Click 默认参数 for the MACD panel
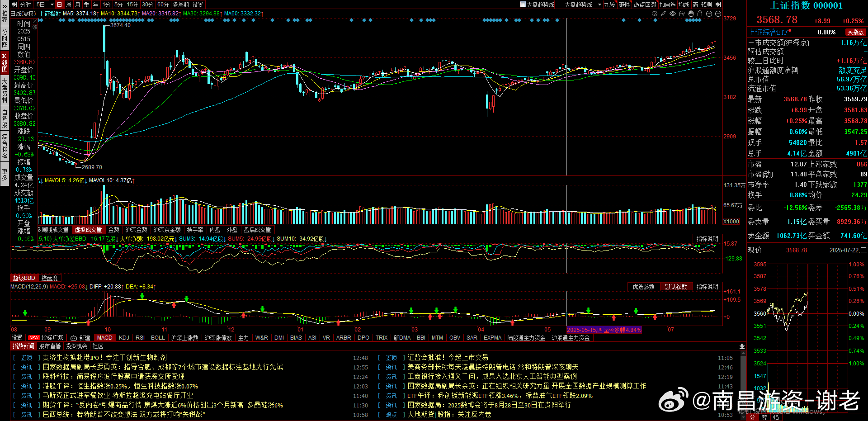The width and height of the screenshot is (868, 421). pyautogui.click(x=676, y=287)
